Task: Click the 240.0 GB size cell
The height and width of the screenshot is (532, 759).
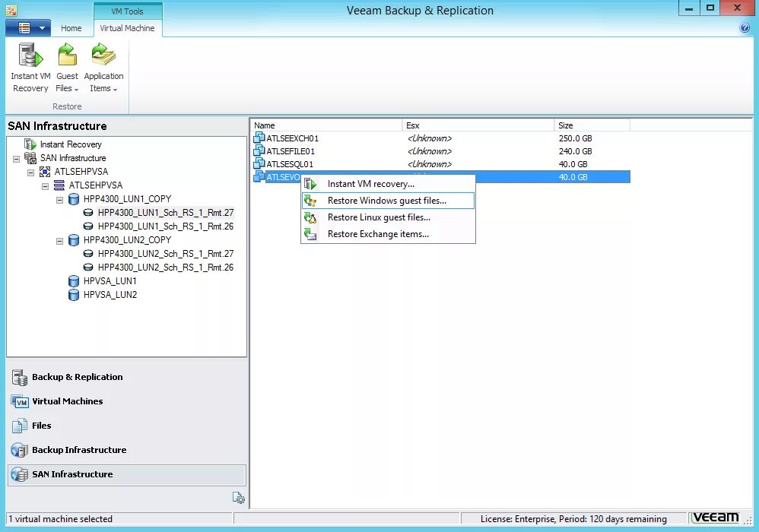Action: (x=575, y=151)
